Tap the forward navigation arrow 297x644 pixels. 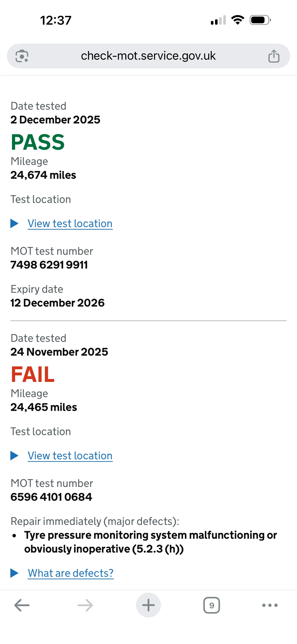(x=85, y=605)
